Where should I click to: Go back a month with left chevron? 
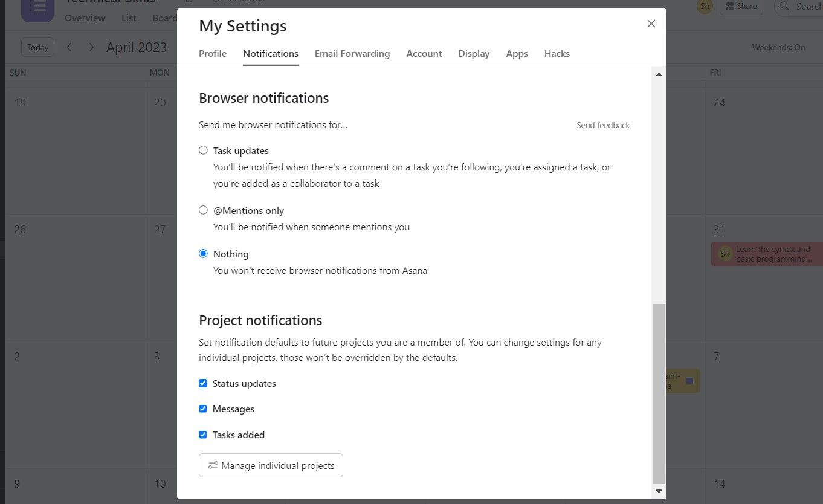point(69,47)
